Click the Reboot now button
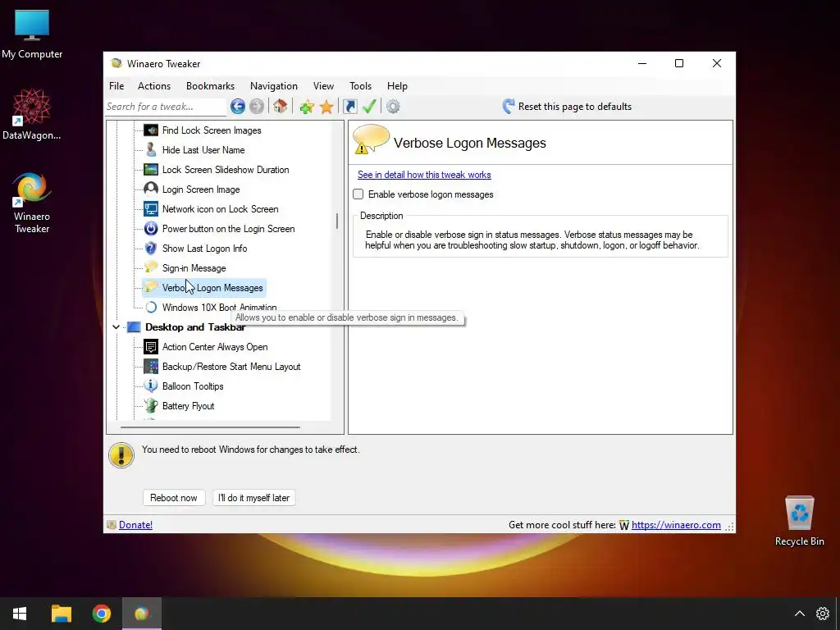Viewport: 840px width, 630px height. coord(174,498)
